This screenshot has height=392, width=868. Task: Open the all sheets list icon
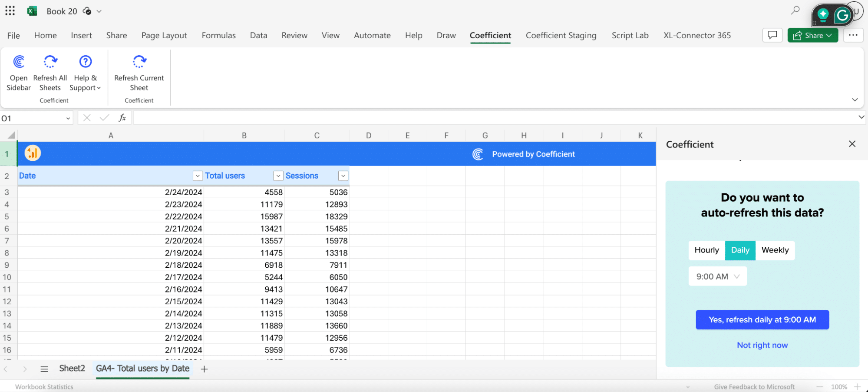pyautogui.click(x=44, y=369)
